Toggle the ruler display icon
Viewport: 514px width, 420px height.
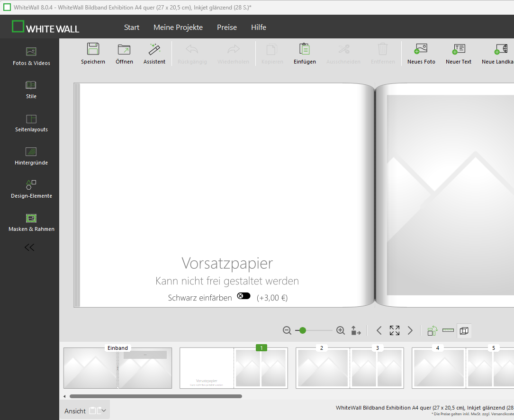448,330
